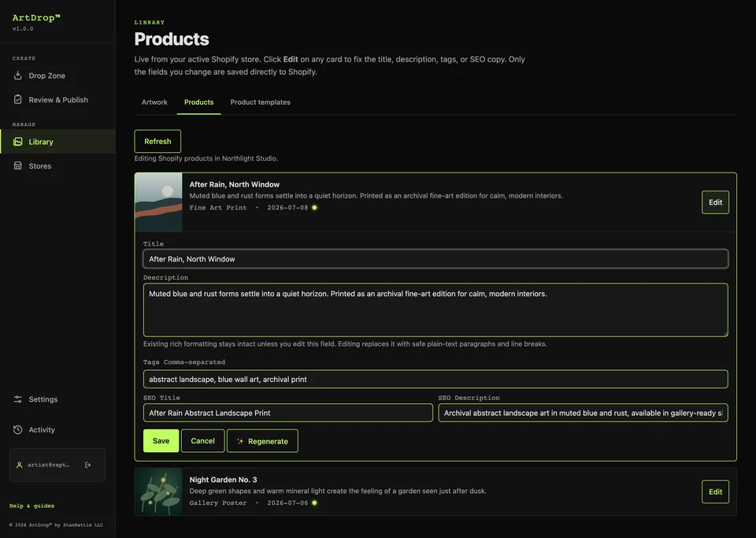Open the Drop Zone page
This screenshot has height=538, width=756.
pyautogui.click(x=57, y=76)
